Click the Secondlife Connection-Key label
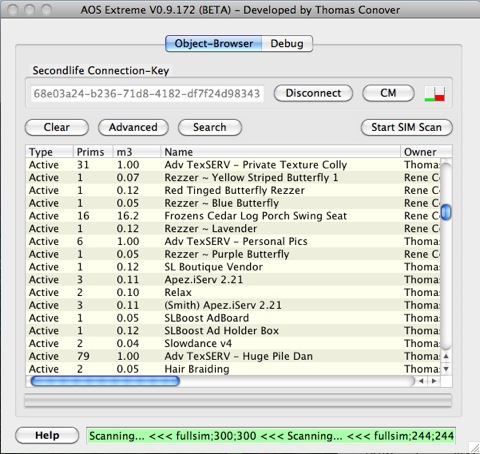This screenshot has height=454, width=480. (101, 71)
